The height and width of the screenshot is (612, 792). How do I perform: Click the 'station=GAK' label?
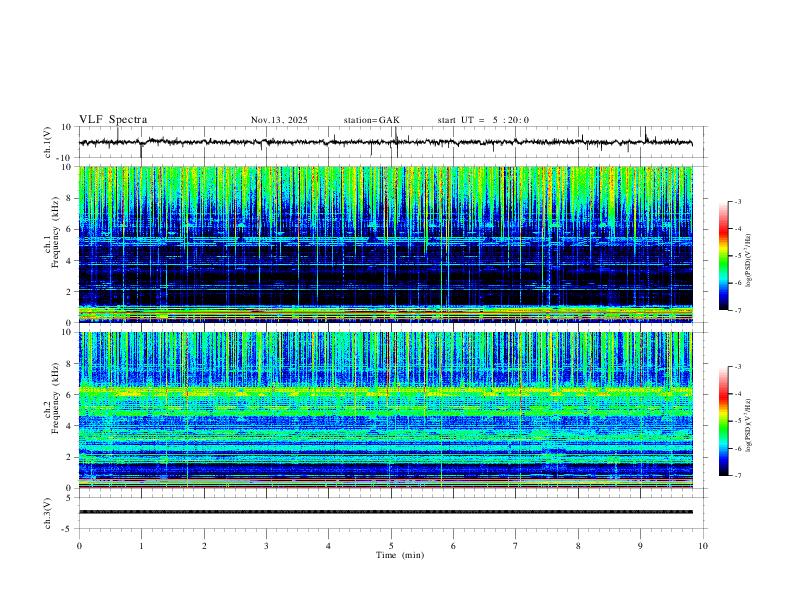point(372,120)
